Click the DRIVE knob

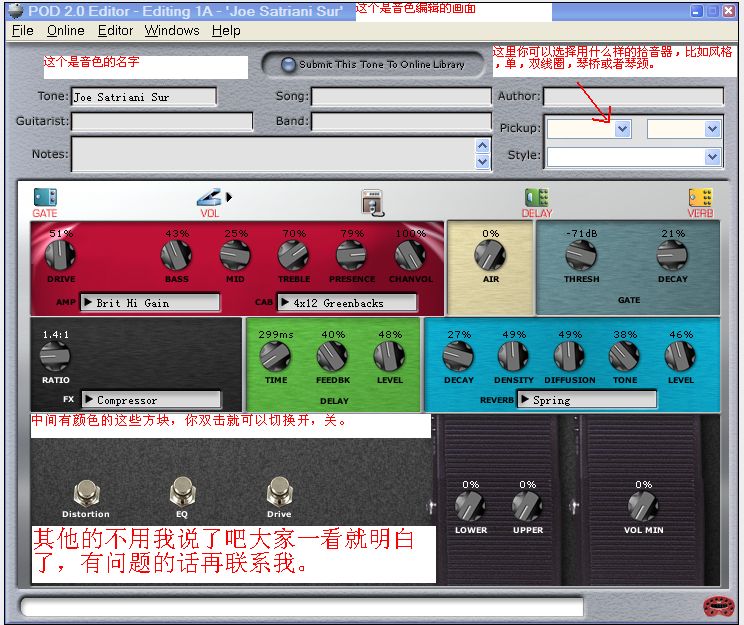pos(60,255)
